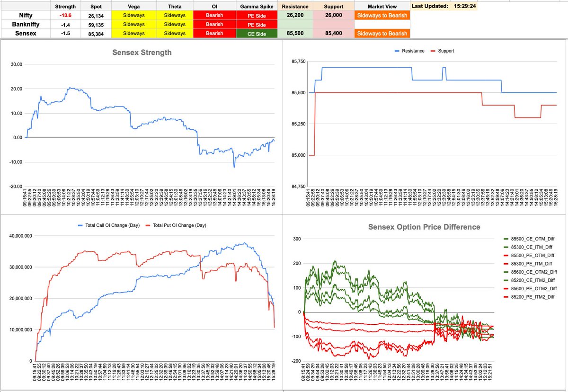
Task: Select the OI column header cell
Action: (x=214, y=7)
